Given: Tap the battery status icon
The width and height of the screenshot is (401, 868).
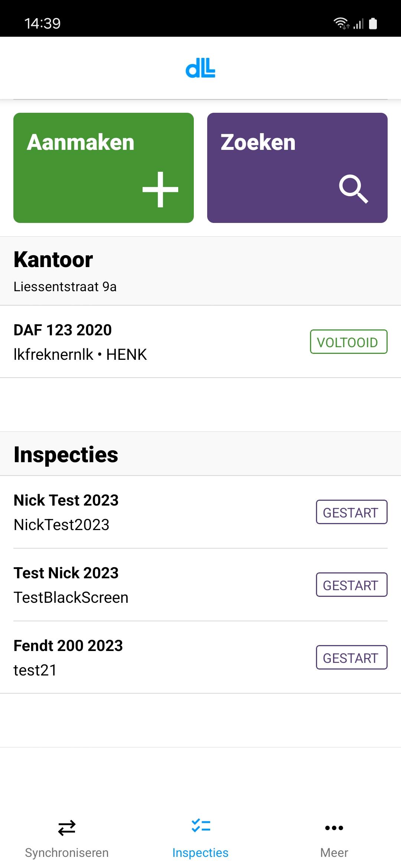Looking at the screenshot, I should coord(373,23).
